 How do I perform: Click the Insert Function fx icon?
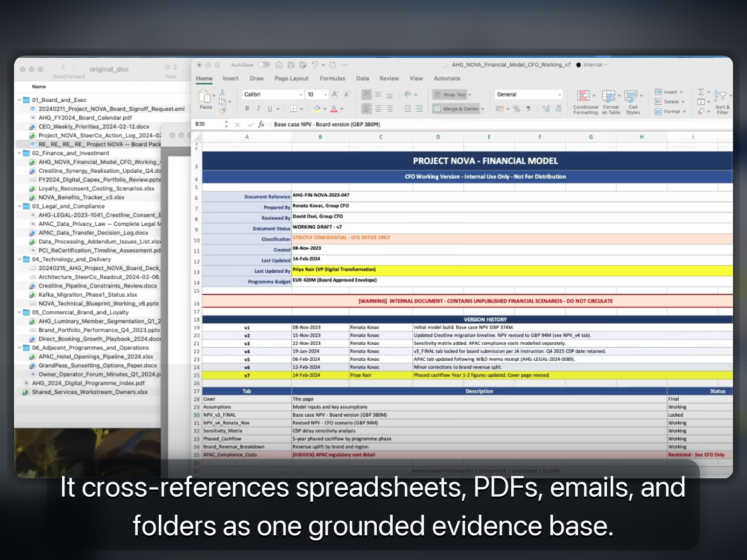click(x=261, y=124)
